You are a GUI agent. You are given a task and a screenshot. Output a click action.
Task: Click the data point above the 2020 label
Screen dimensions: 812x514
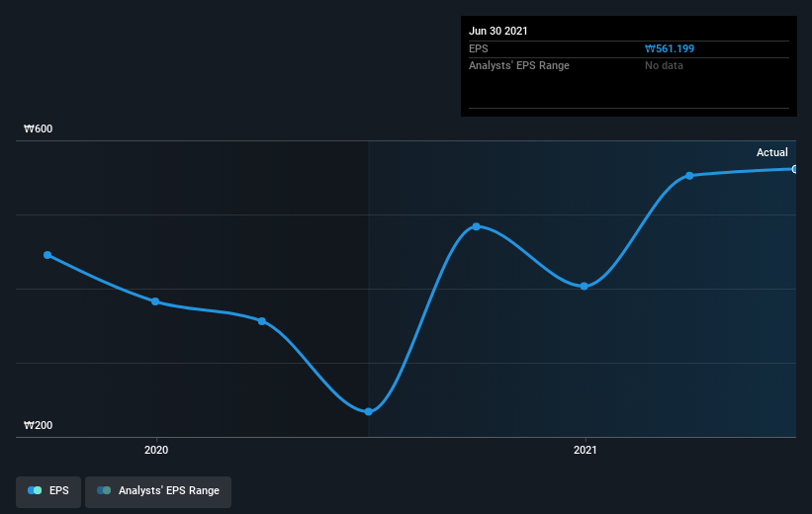tap(155, 301)
